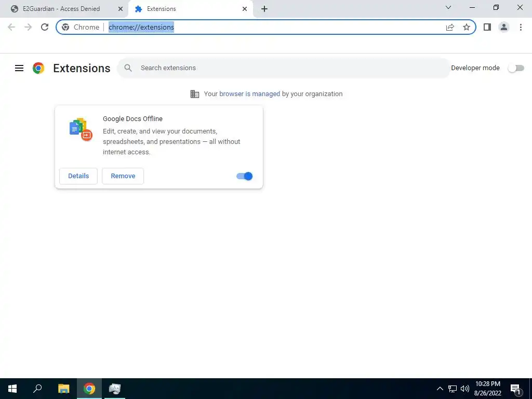Open the Windows Start menu
532x399 pixels.
pos(12,389)
